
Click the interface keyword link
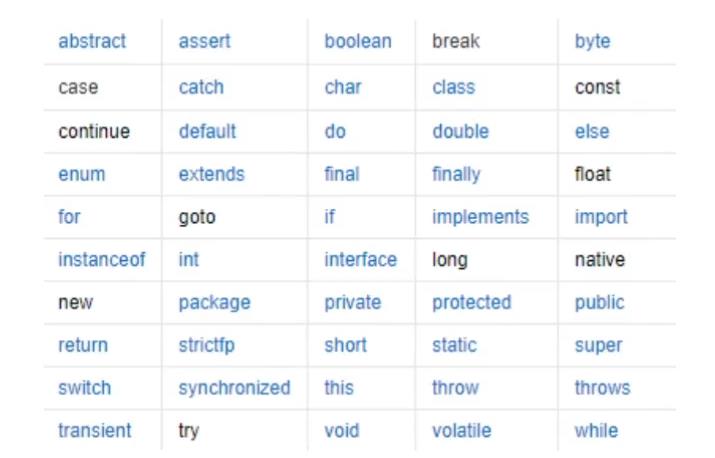pos(360,260)
